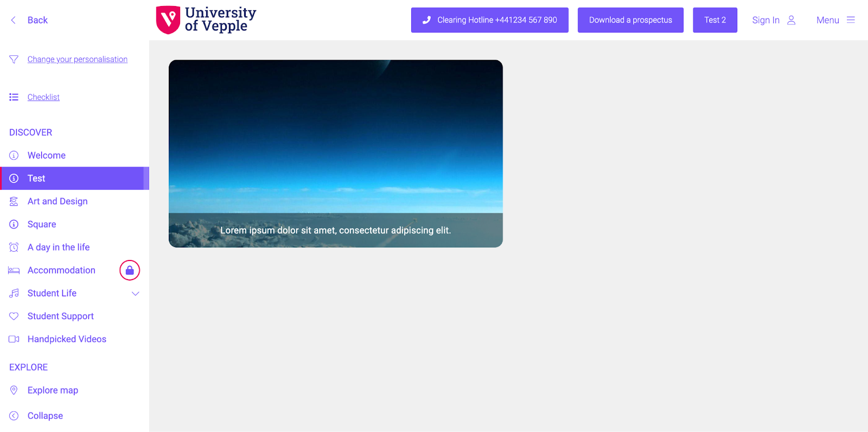Click the Sign In link
The height and width of the screenshot is (432, 868).
tap(765, 20)
